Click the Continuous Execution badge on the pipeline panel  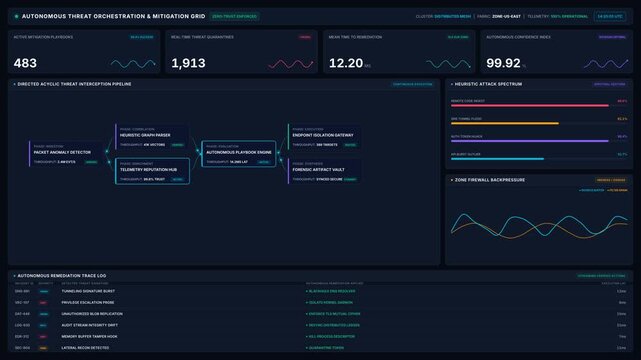(x=412, y=84)
